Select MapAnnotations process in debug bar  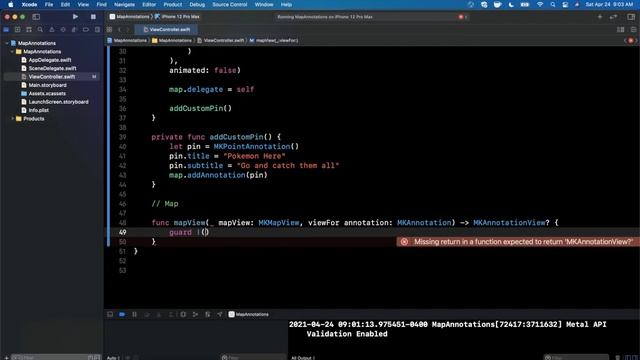click(x=249, y=314)
